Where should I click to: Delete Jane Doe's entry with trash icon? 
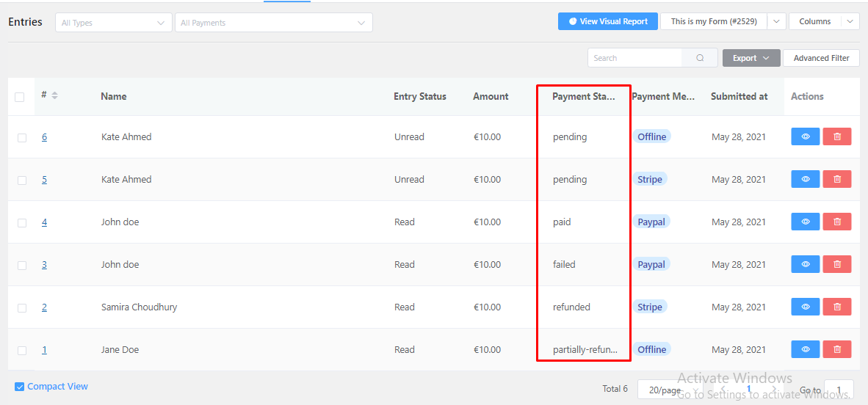click(836, 349)
